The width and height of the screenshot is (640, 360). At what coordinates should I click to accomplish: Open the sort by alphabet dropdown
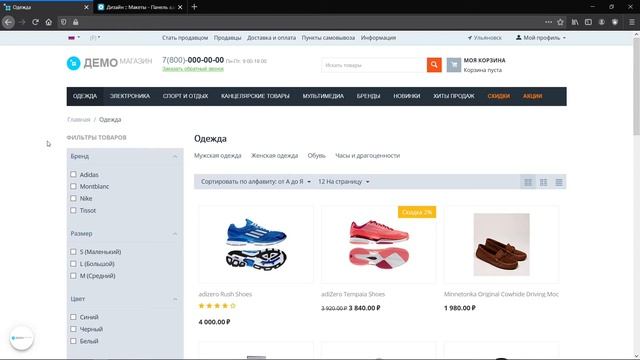(256, 182)
